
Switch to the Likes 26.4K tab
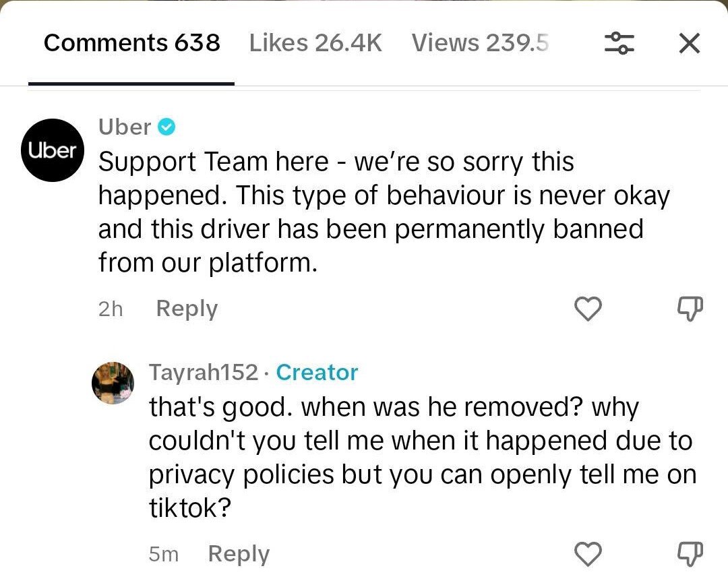(315, 42)
